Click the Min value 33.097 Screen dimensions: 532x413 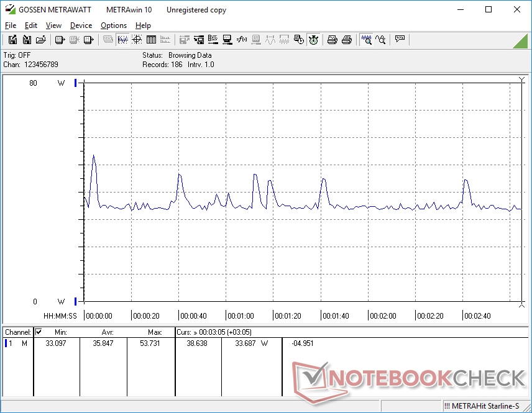coord(56,343)
